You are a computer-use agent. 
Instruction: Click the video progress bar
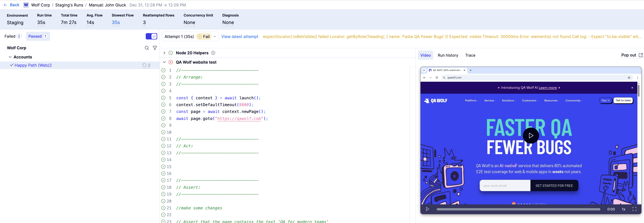[x=518, y=209]
